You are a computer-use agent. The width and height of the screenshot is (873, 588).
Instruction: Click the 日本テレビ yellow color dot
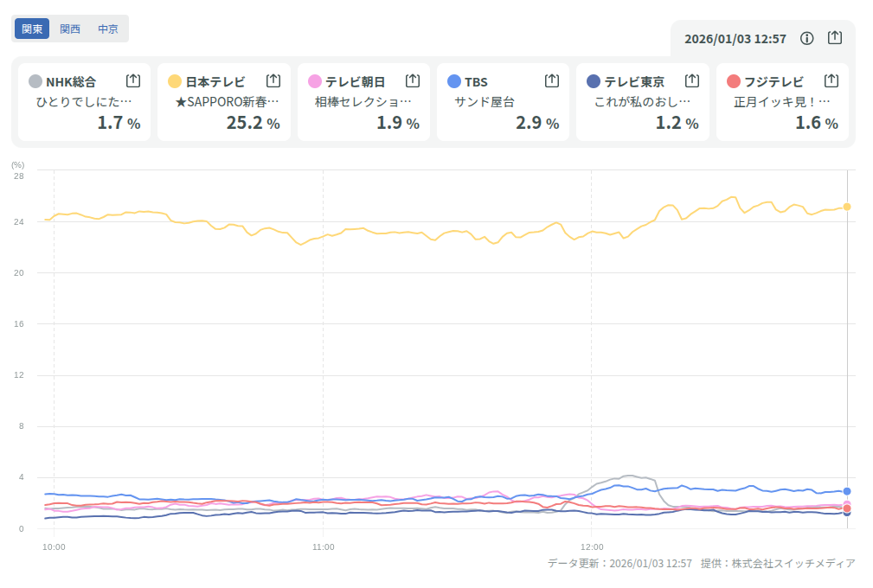175,82
